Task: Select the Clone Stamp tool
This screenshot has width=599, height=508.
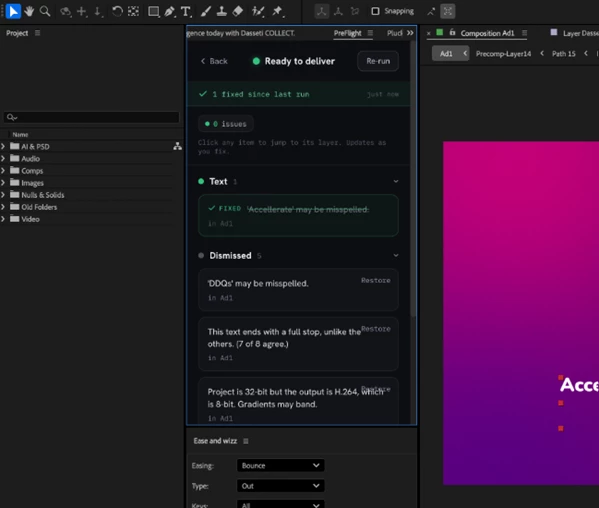Action: pos(222,11)
